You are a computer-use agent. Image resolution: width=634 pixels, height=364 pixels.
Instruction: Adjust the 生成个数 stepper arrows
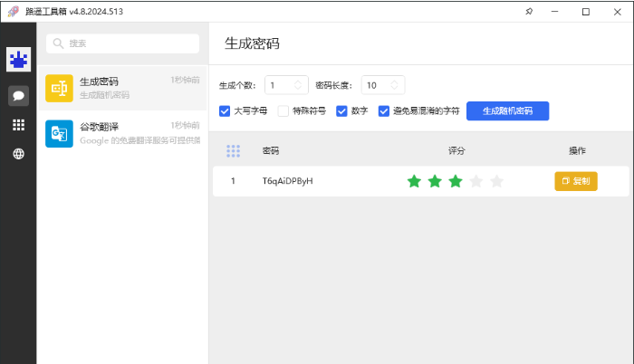(298, 85)
